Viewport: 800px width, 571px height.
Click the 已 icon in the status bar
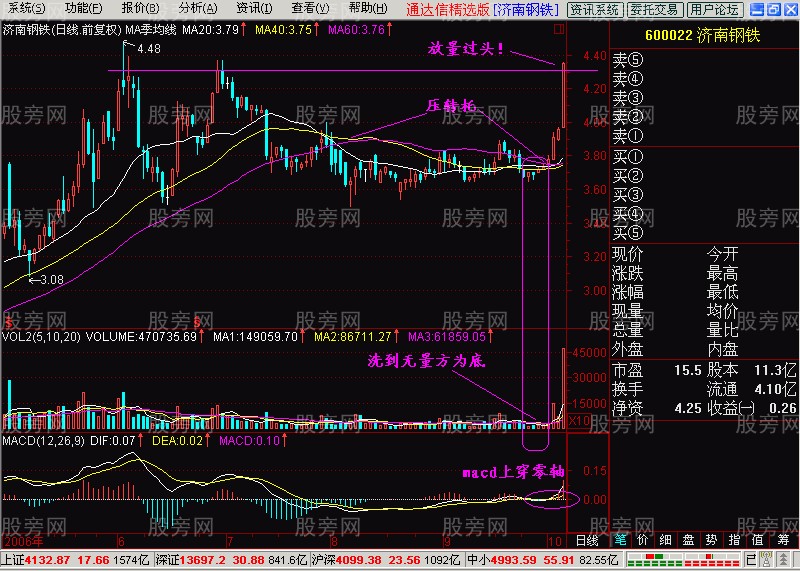tap(751, 559)
